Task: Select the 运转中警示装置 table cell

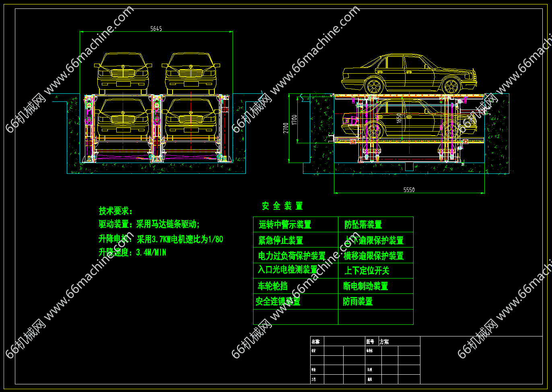Action: click(285, 225)
